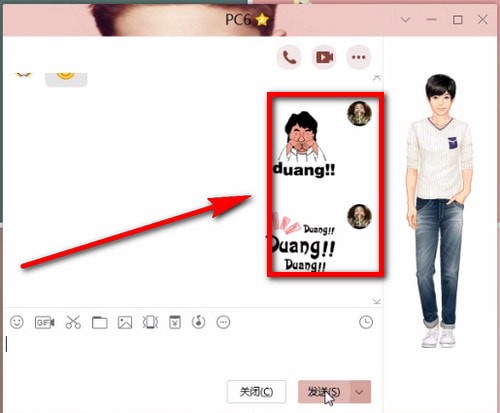Open the three-dot more options button at top
This screenshot has height=413, width=500.
coord(359,57)
